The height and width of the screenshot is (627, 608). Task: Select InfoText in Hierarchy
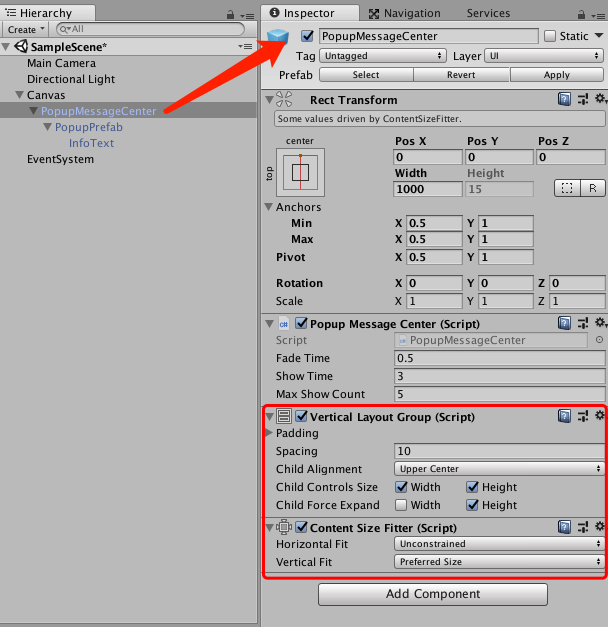[91, 143]
